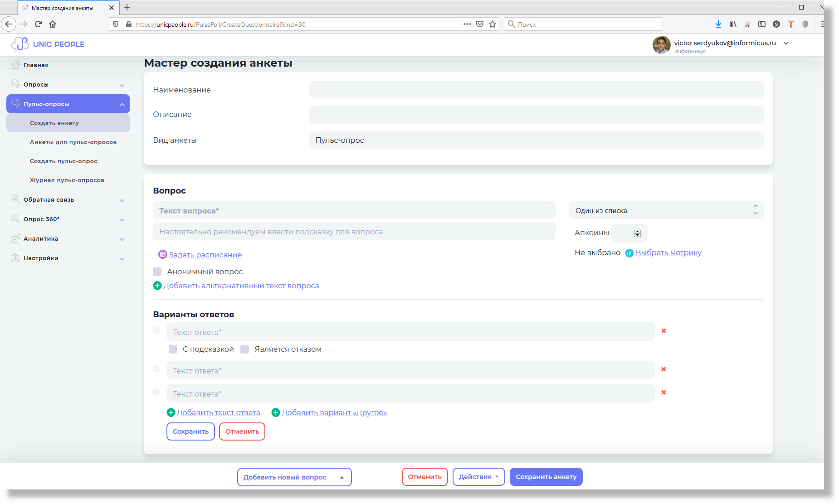Reload the page with browser refresh icon
The image size is (839, 504).
pos(38,24)
